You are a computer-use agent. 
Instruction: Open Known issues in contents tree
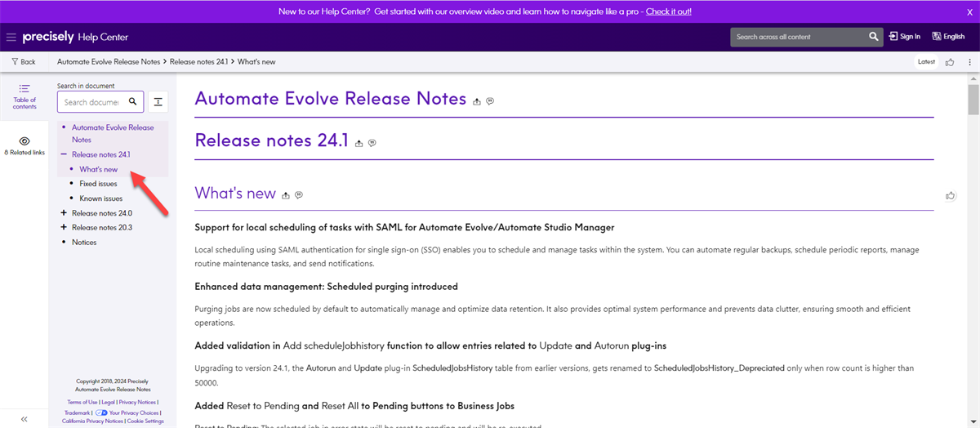[x=101, y=198]
